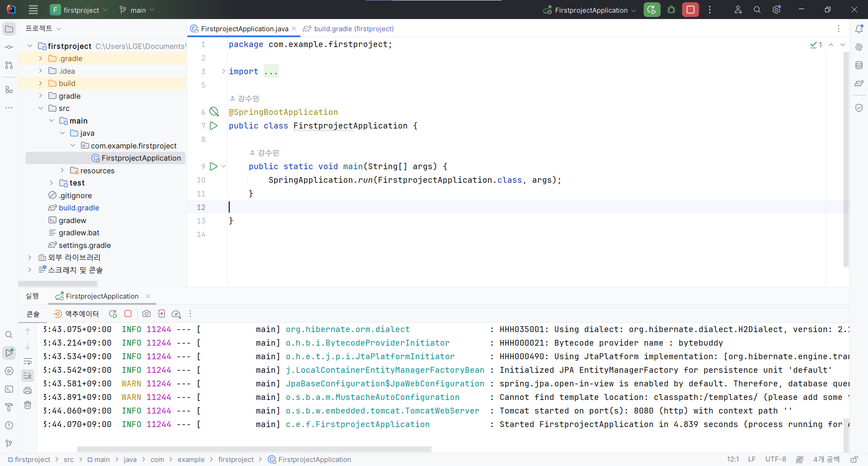Toggle scroll to end of console
Image resolution: width=868 pixels, height=466 pixels.
pos(28,375)
